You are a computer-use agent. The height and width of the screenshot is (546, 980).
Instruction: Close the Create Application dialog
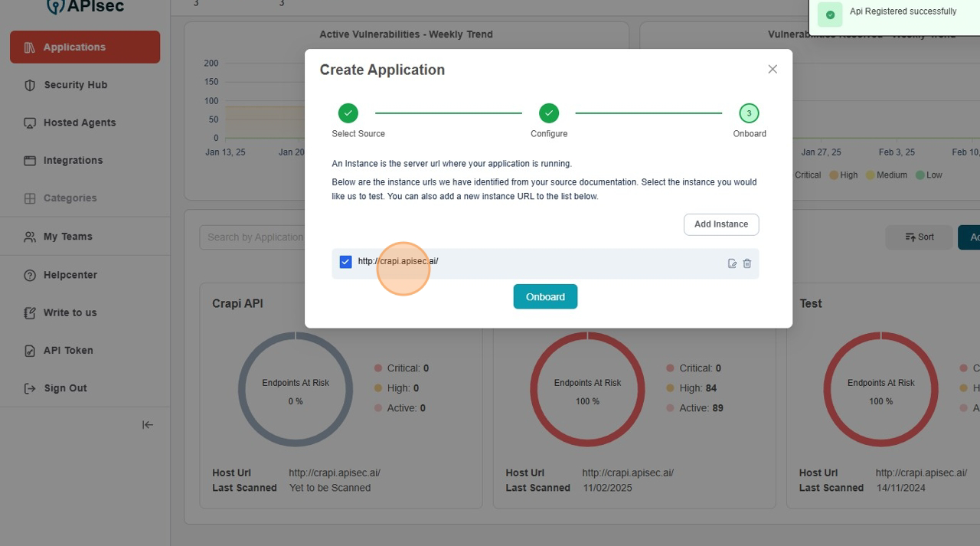click(773, 69)
